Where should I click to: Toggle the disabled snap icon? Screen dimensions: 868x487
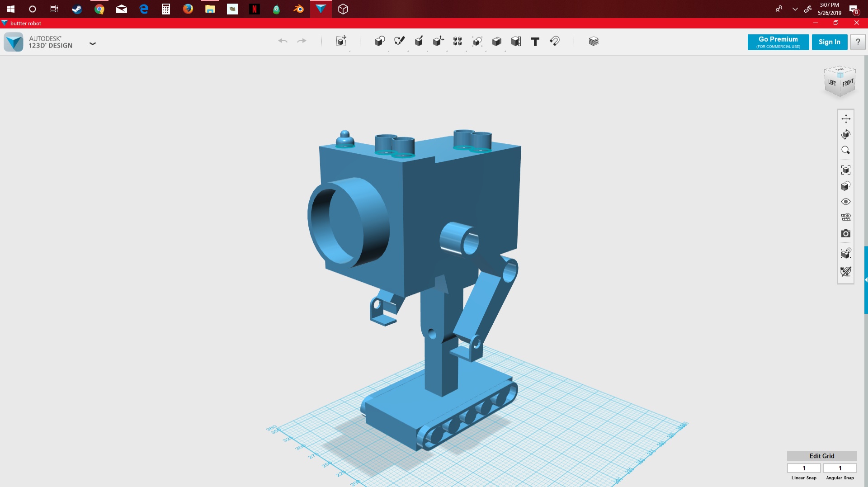846,271
